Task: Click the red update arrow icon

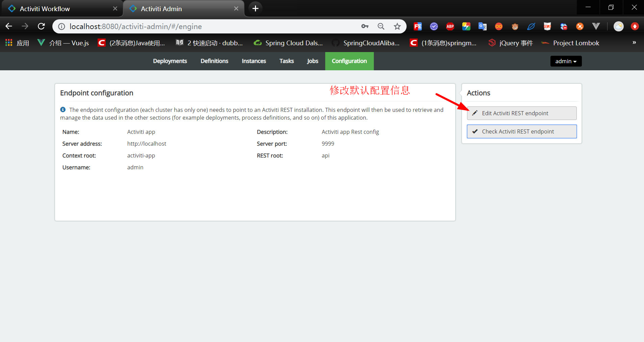Action: (x=635, y=26)
